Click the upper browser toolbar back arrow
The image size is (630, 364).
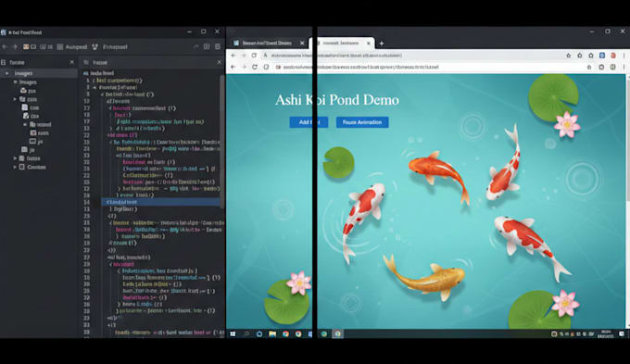[233, 56]
